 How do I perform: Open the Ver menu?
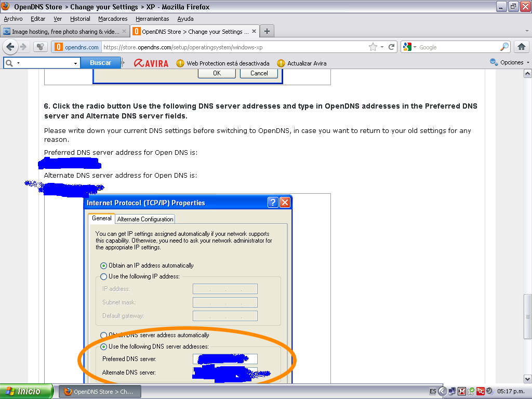coord(58,19)
